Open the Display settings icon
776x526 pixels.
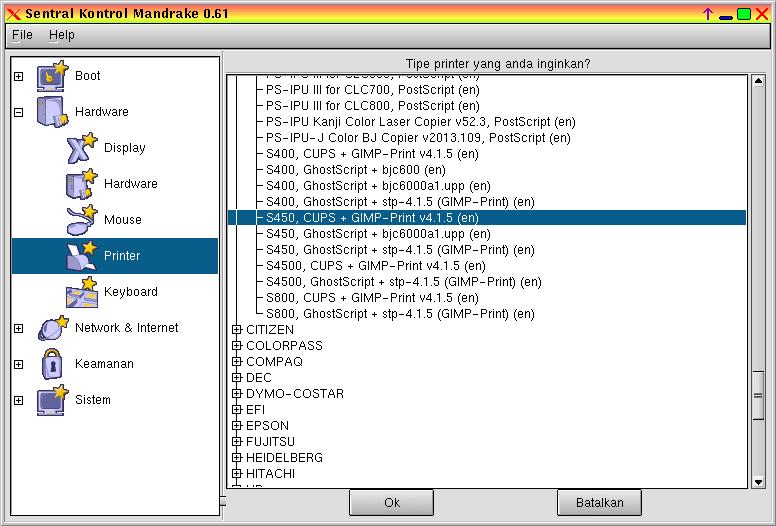[x=80, y=148]
